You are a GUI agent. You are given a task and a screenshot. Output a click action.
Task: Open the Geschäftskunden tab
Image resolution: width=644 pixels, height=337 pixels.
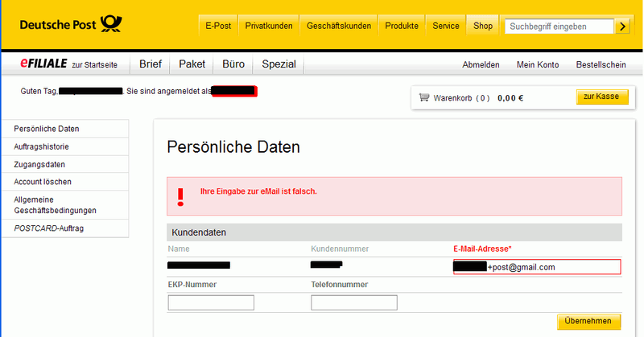339,26
